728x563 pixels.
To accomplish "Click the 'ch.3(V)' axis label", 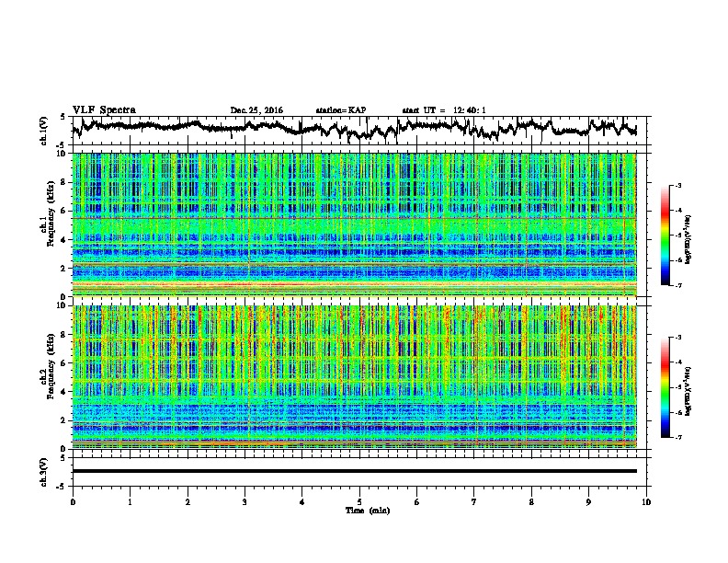I will (44, 473).
